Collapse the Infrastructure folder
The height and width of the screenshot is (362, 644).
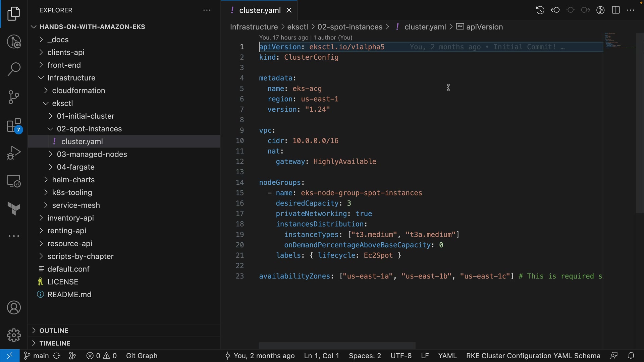click(71, 78)
